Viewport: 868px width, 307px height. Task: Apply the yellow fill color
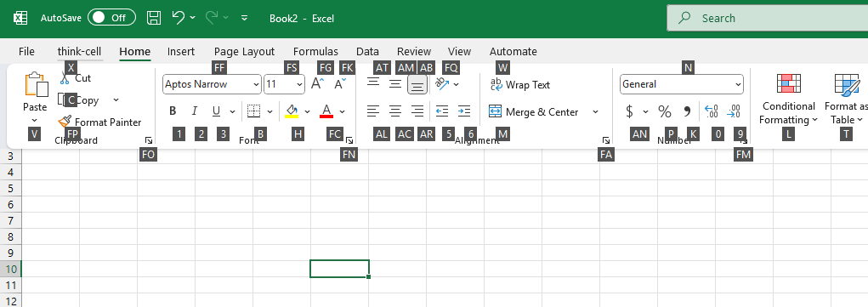292,112
